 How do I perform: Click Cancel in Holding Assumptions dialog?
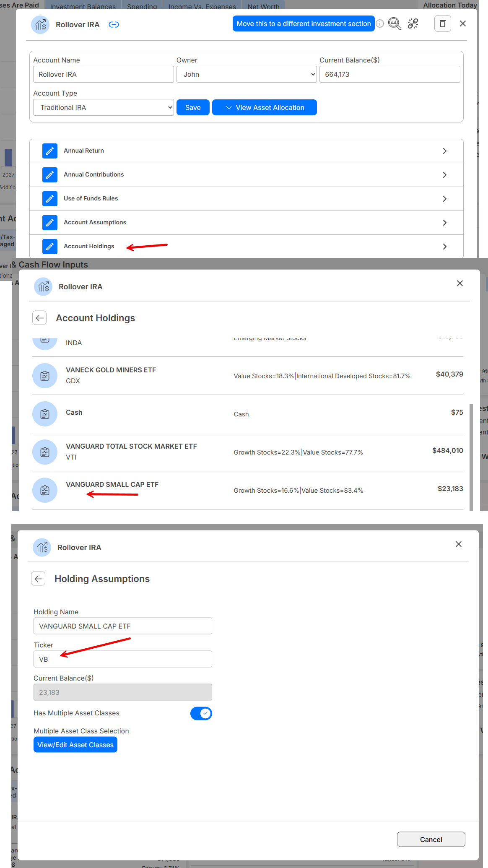[x=431, y=839]
